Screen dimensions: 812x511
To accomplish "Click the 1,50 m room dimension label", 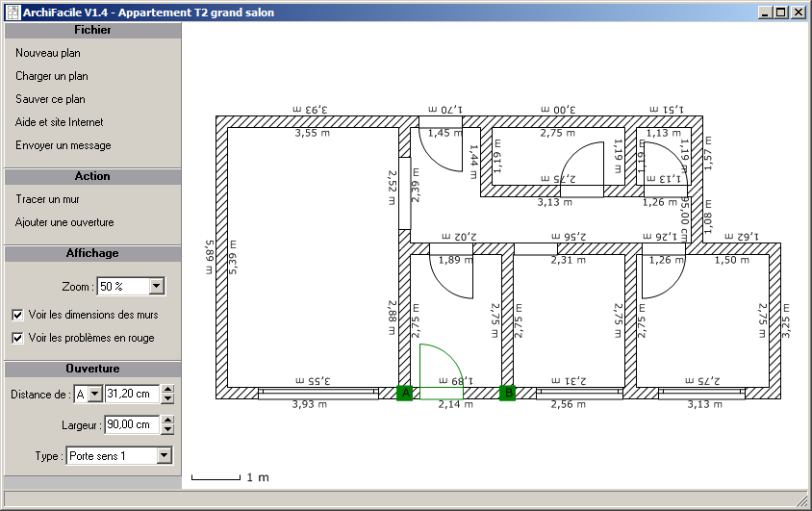I will click(x=732, y=261).
